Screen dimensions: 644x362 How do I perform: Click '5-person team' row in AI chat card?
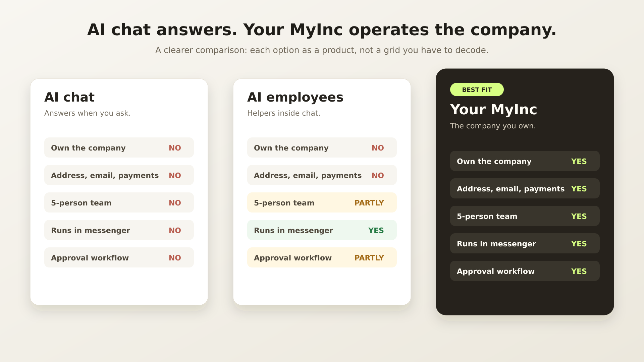119,202
